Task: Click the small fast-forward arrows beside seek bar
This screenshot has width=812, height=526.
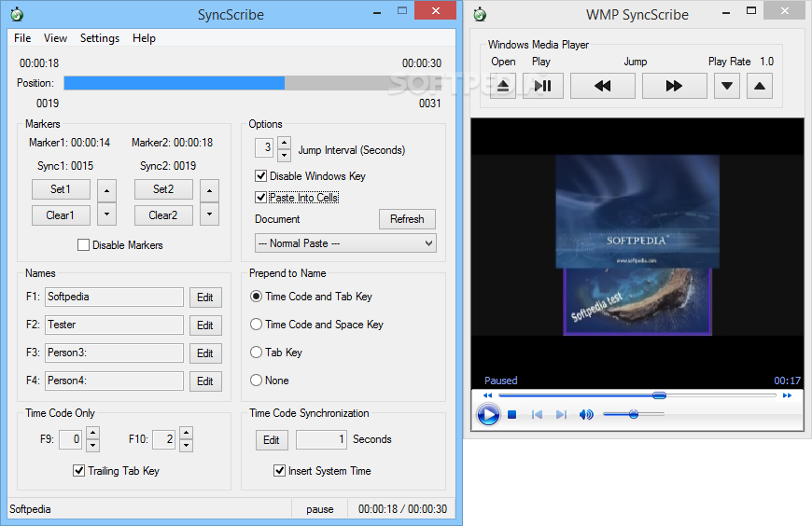Action: [787, 395]
